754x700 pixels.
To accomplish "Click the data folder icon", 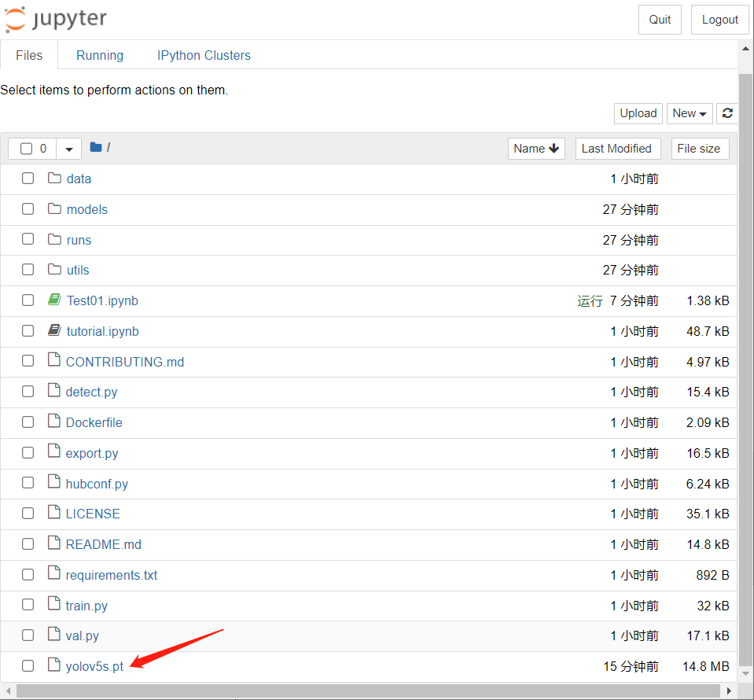I will (x=54, y=179).
